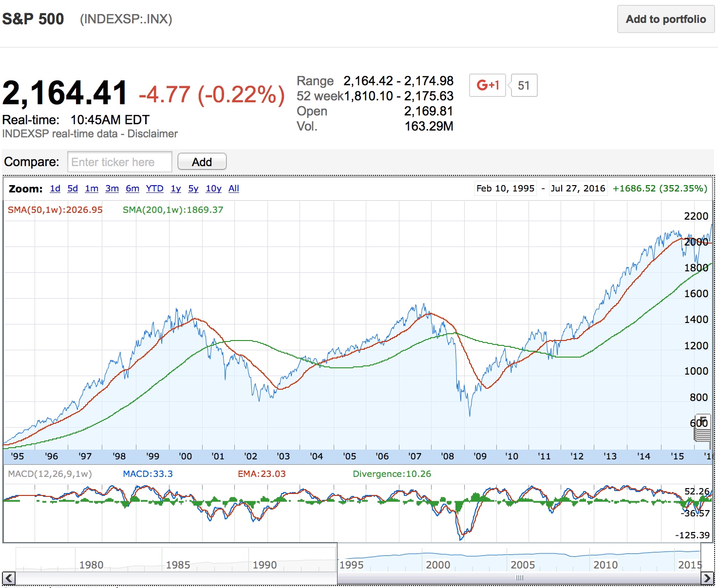Screen dimensions: 718x588
Task: Set chart zoom to 5d
Action: pyautogui.click(x=73, y=189)
